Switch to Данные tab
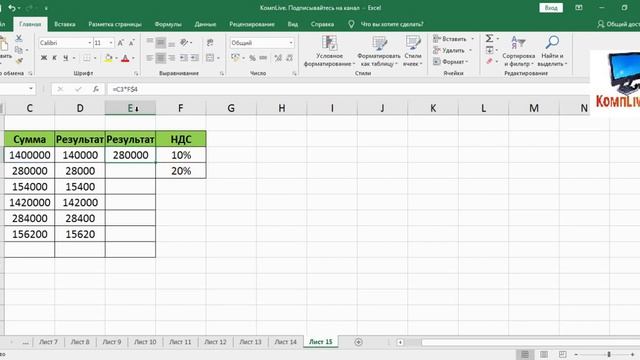The image size is (640, 360). pos(205,24)
